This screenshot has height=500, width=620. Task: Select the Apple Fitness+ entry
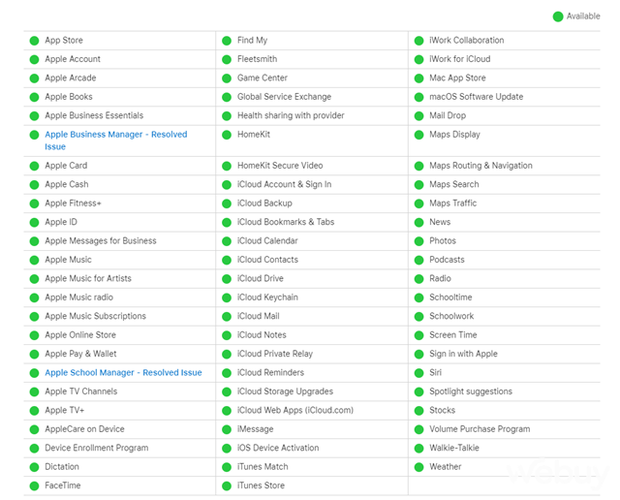[x=73, y=203]
